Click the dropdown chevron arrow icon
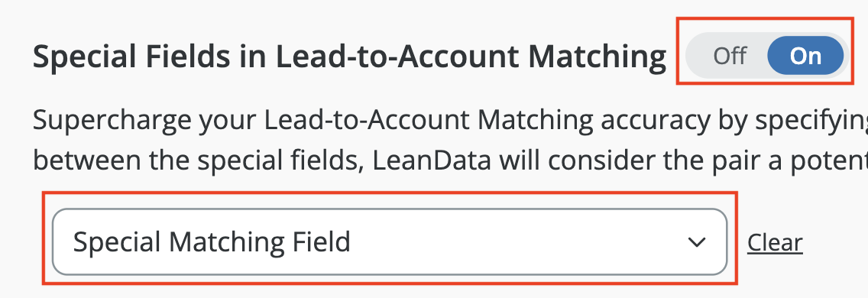Image resolution: width=868 pixels, height=298 pixels. (696, 242)
